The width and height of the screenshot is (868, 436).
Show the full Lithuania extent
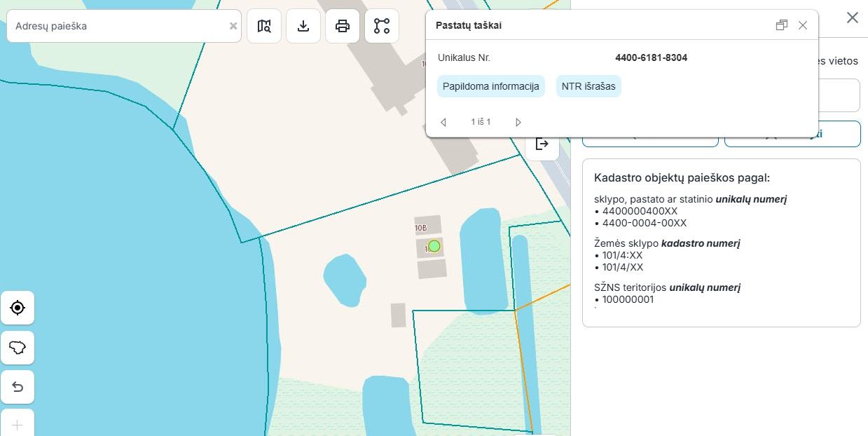point(18,347)
